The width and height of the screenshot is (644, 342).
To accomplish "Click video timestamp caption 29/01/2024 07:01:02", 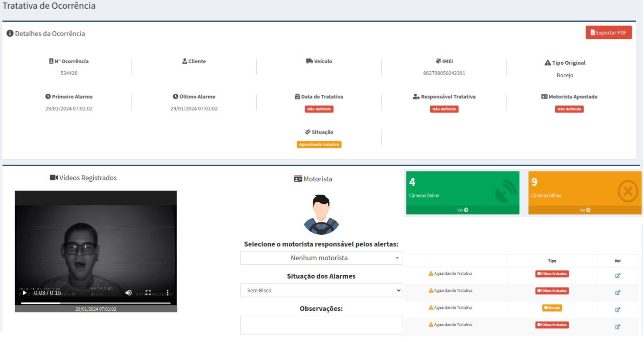I will click(x=96, y=309).
